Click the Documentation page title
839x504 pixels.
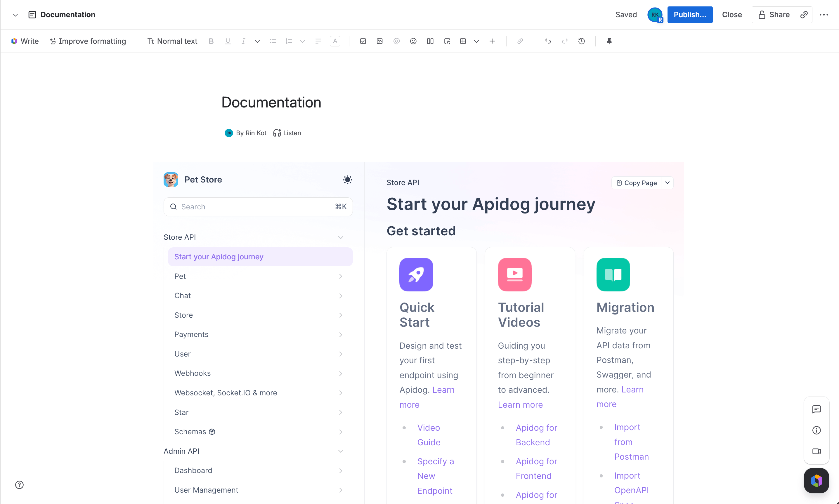(271, 102)
